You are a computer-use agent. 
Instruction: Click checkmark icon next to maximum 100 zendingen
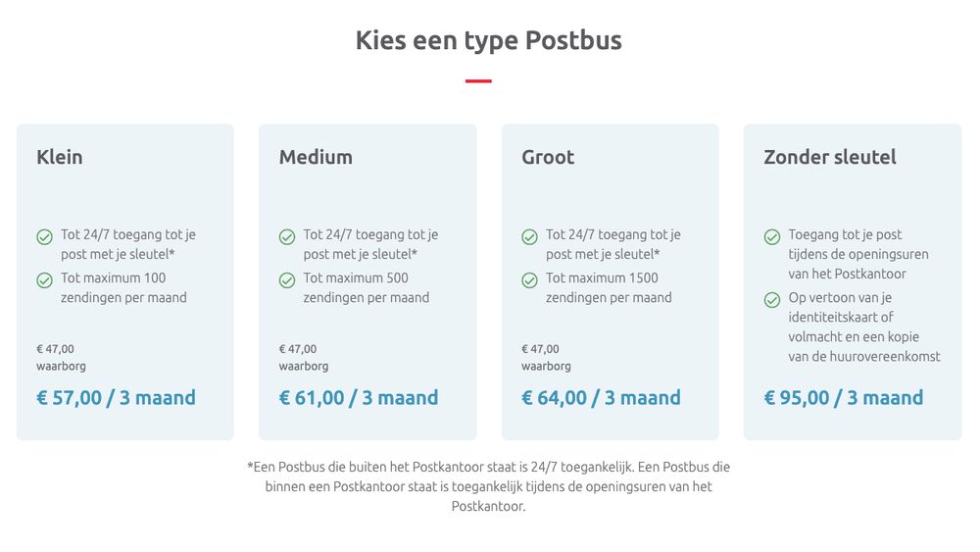pos(44,280)
